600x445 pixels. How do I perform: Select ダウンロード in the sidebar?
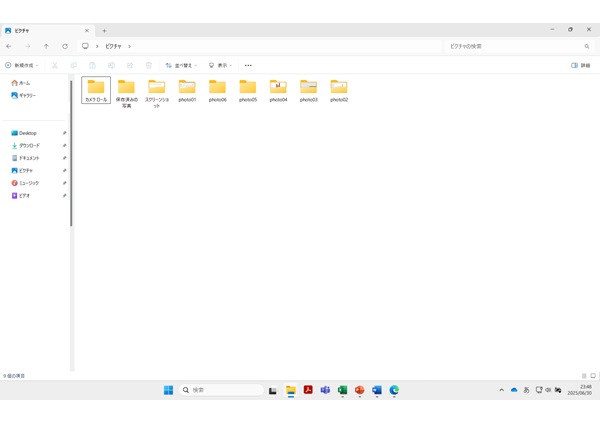pos(29,146)
